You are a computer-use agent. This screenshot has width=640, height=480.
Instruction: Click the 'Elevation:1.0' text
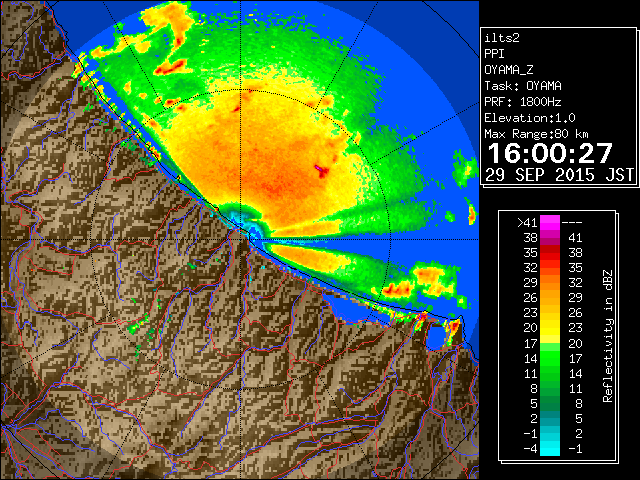pos(530,118)
